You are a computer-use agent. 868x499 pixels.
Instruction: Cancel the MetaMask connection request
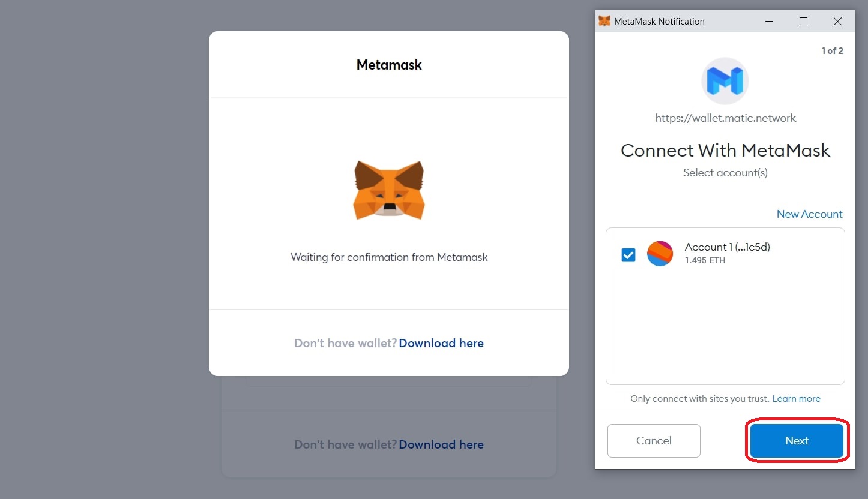pos(654,440)
